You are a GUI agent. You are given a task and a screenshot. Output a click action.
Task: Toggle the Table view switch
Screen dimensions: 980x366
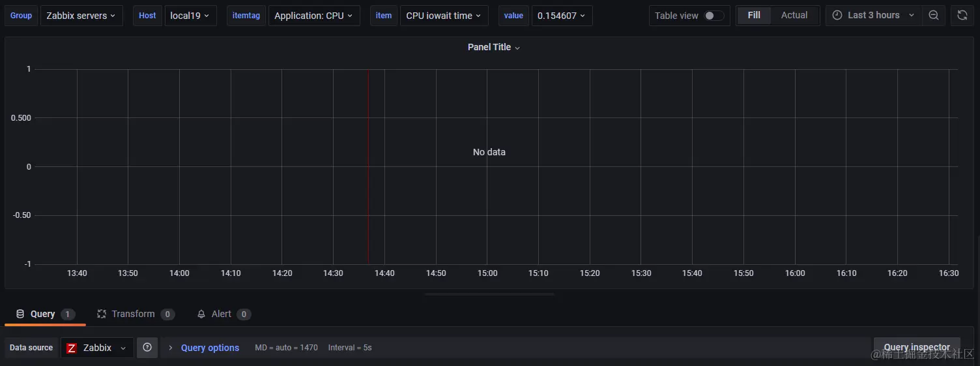click(713, 16)
